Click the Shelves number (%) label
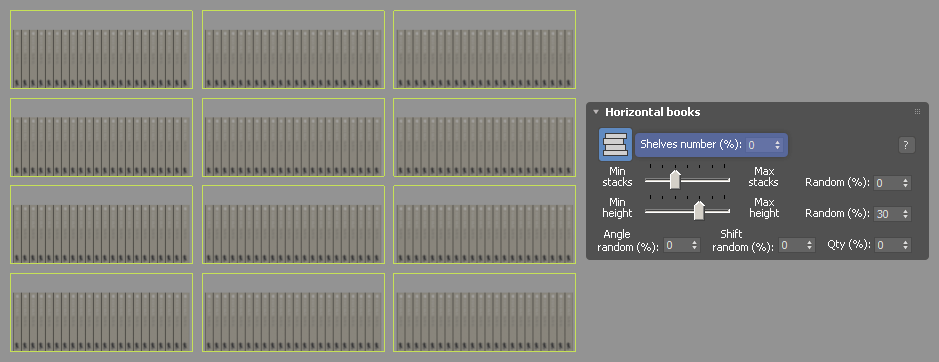This screenshot has height=362, width=939. (691, 144)
